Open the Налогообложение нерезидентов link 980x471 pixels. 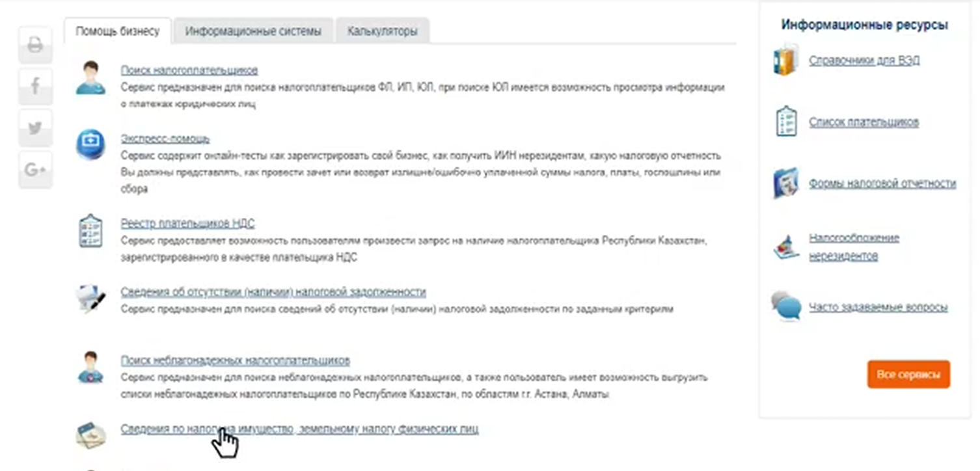click(854, 247)
